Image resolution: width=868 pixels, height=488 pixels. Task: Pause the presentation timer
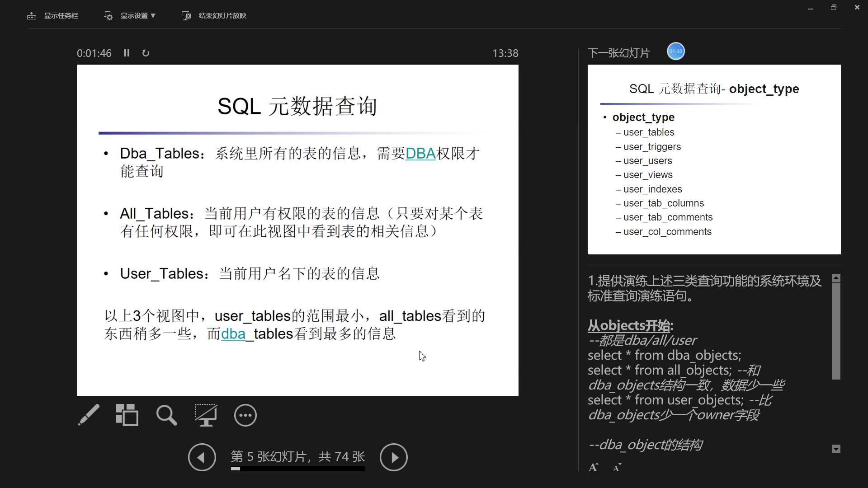tap(127, 53)
